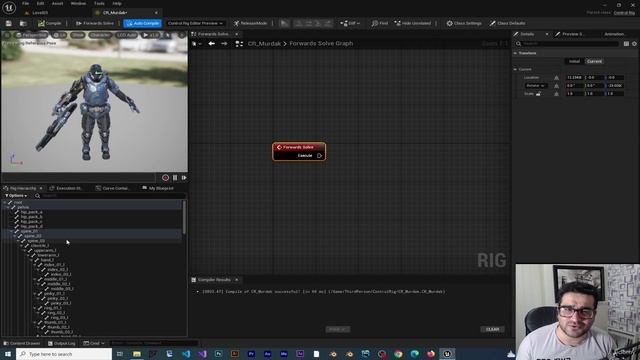Open the Perspective view dropdown
640x360 pixels.
(x=32, y=36)
